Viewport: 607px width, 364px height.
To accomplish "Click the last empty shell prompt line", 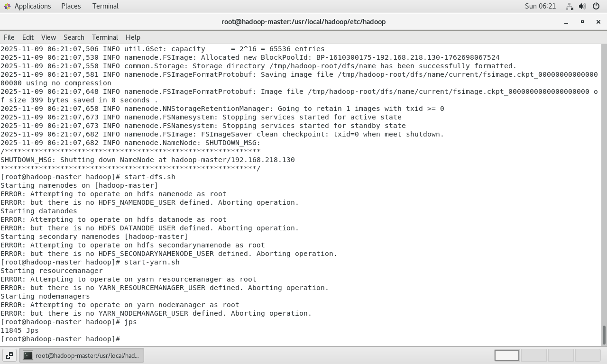I will [x=60, y=339].
